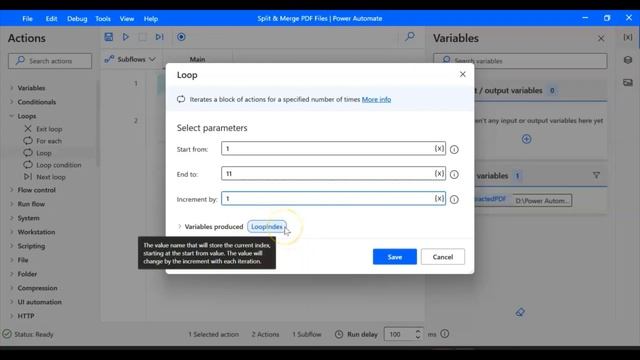The image size is (640, 360).
Task: Click the Search actions box
Action: 50,61
